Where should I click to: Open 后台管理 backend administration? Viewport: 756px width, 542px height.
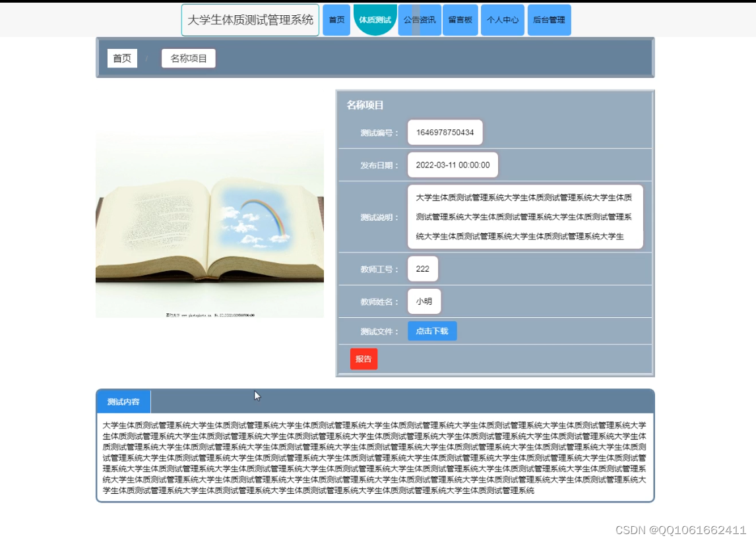[x=548, y=20]
